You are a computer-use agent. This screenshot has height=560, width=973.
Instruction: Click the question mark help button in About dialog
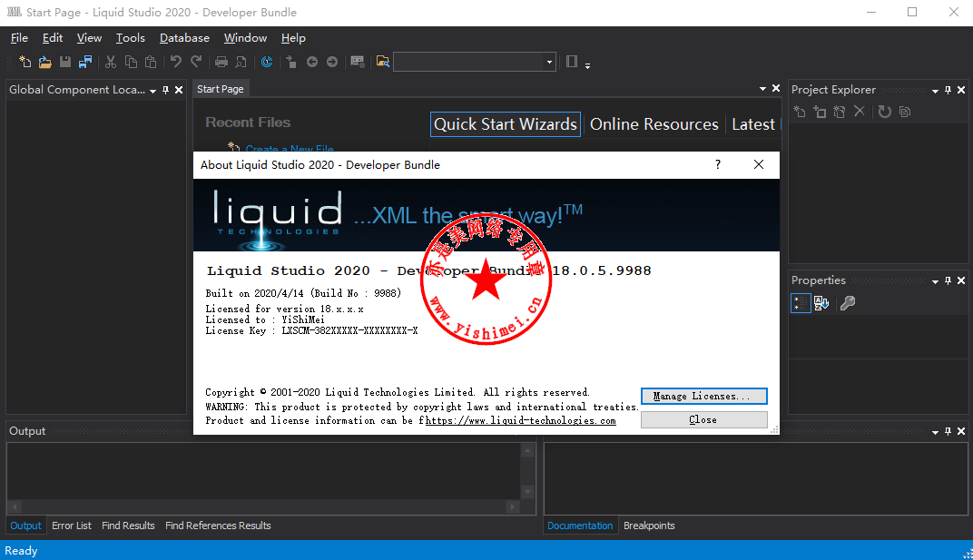click(718, 164)
